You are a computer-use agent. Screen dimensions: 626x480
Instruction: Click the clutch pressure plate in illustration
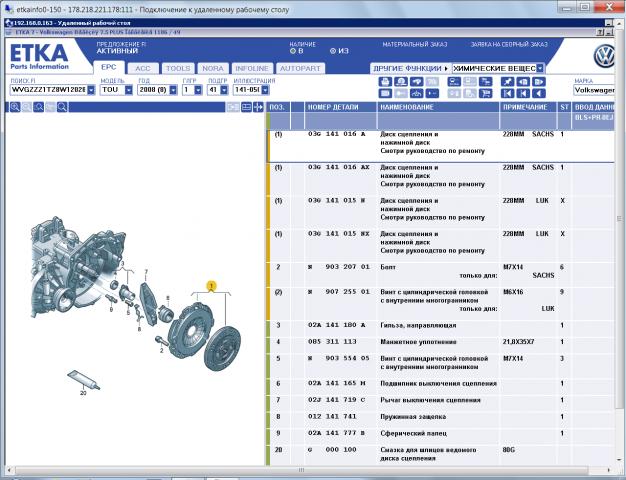(190, 331)
